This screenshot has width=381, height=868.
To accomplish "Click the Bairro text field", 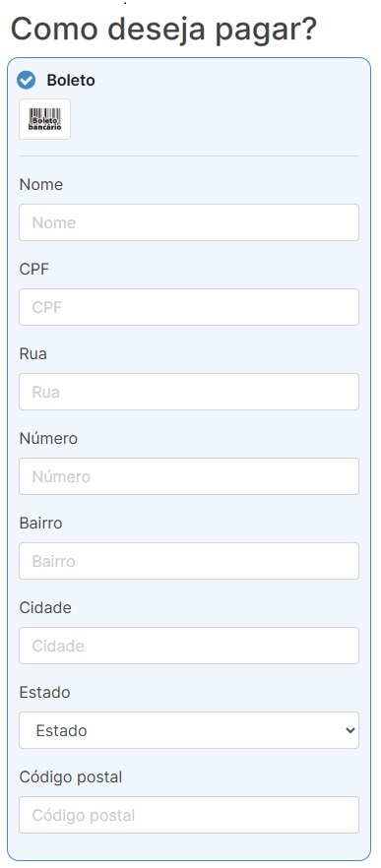I will coord(189,561).
